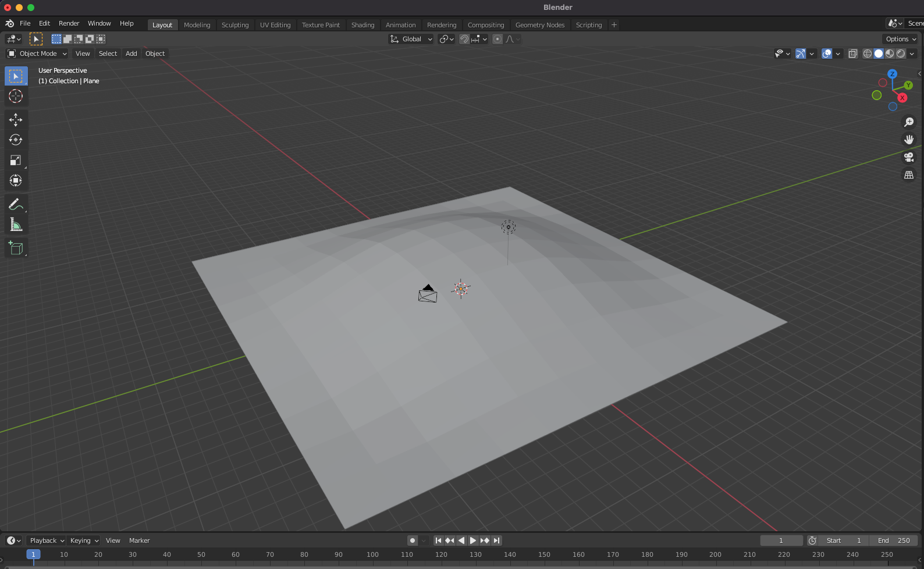This screenshot has height=569, width=924.
Task: Open the Keying dropdown
Action: click(84, 540)
